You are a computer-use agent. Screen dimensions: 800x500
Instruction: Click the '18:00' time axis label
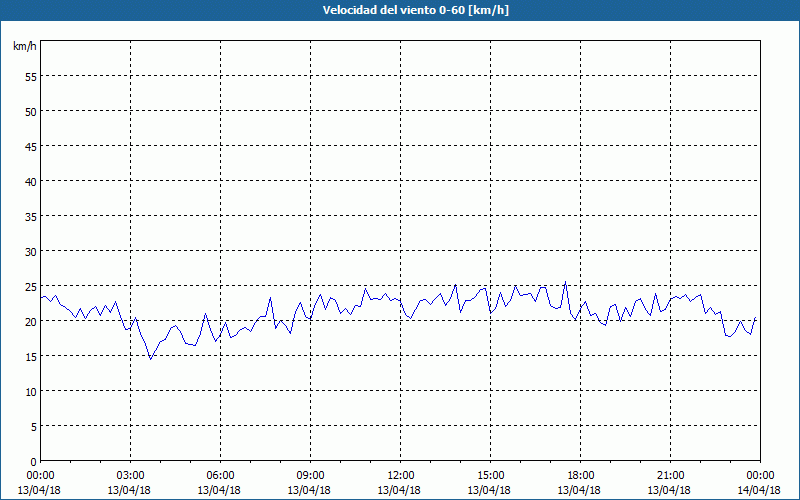(581, 476)
